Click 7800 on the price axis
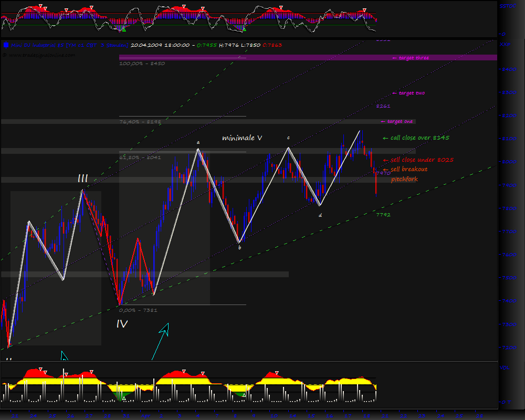This screenshot has height=420, width=525. click(509, 208)
